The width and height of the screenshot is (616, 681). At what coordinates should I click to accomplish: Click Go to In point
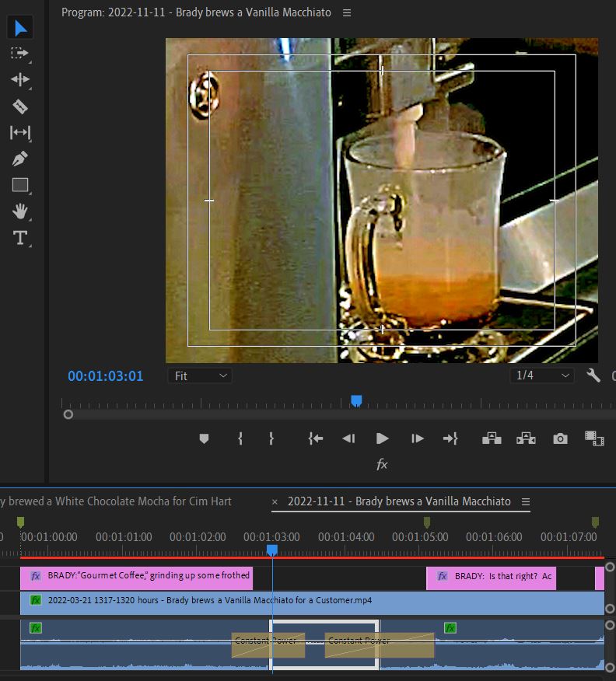pyautogui.click(x=315, y=438)
